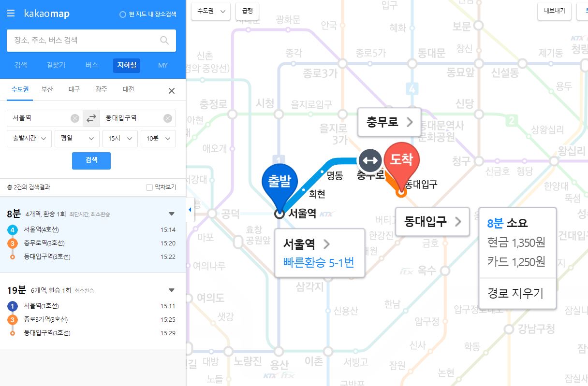
Task: Enable the 막차보기 checkbox
Action: [149, 187]
